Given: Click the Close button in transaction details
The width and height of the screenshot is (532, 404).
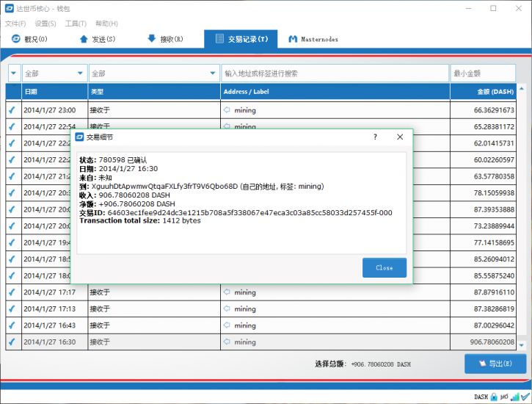Looking at the screenshot, I should (385, 267).
